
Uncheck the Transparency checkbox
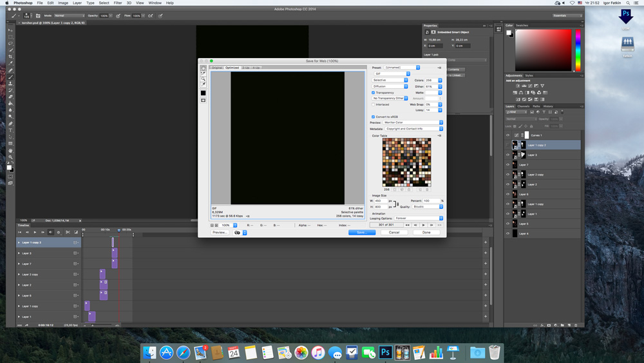point(373,93)
